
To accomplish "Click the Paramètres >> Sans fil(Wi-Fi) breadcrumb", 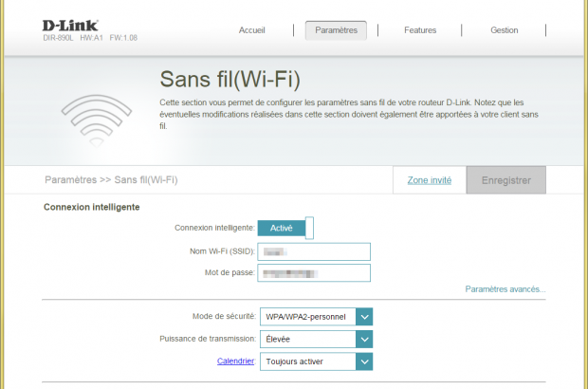I will coord(111,180).
